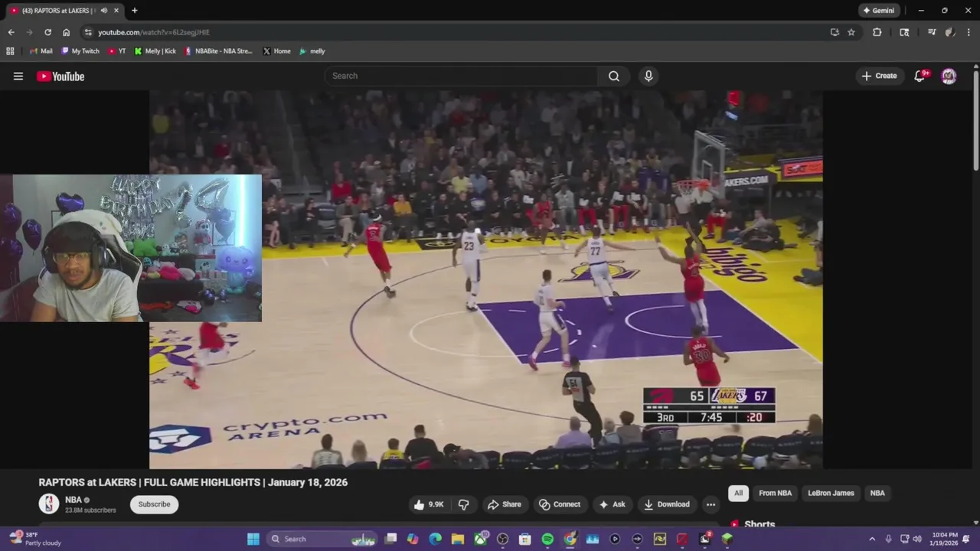Select the LeBron James filter chip
Viewport: 980px width, 551px height.
click(x=831, y=493)
